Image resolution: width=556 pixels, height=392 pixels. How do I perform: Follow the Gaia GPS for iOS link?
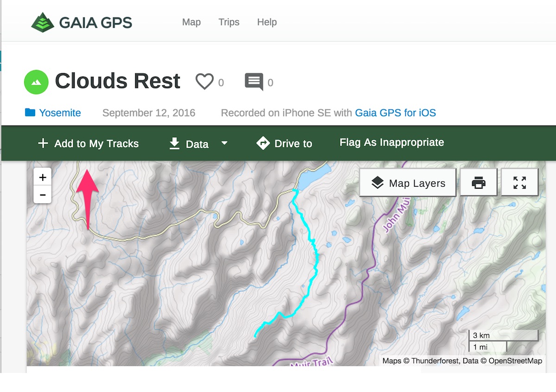pos(395,113)
